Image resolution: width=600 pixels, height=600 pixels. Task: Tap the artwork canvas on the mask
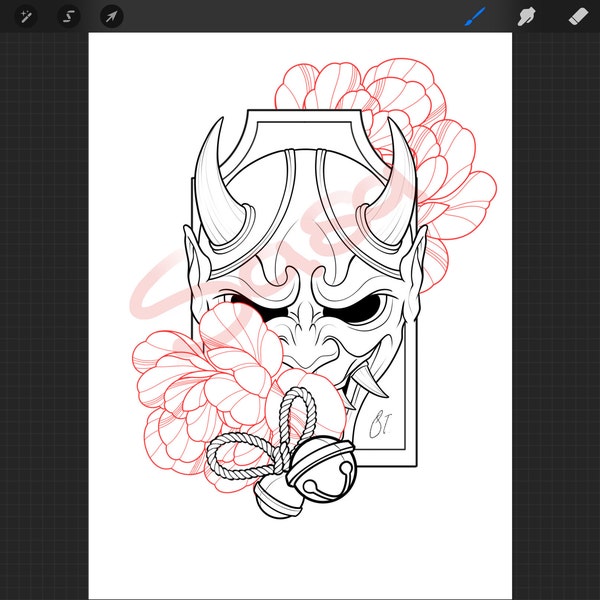click(x=300, y=316)
